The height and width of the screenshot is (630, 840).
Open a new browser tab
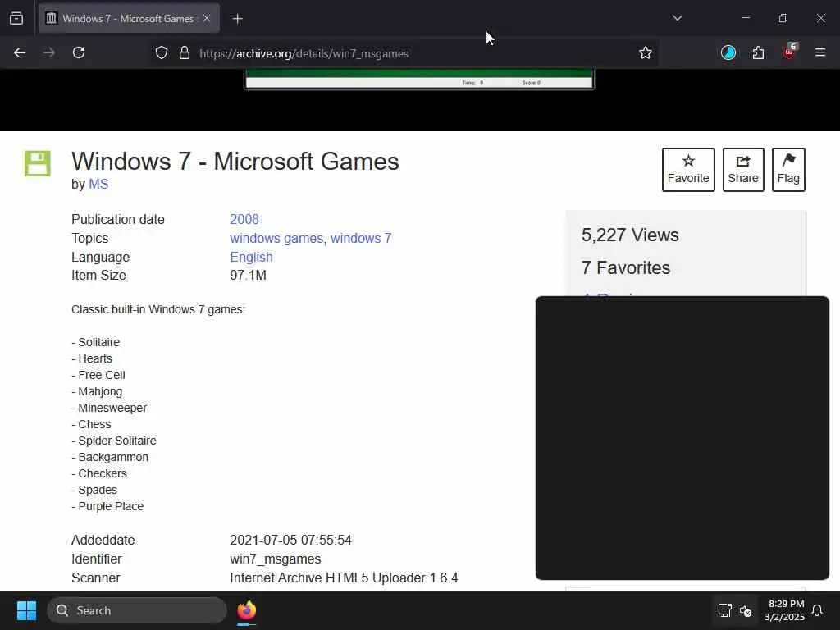click(238, 19)
